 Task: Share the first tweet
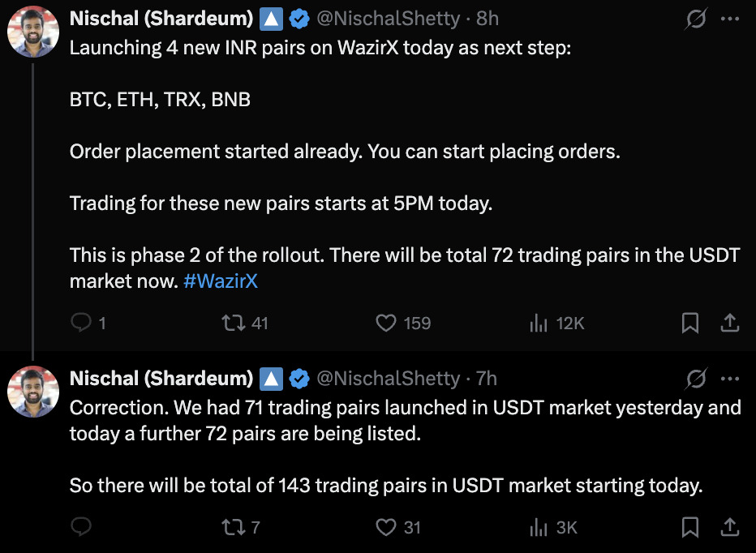730,324
